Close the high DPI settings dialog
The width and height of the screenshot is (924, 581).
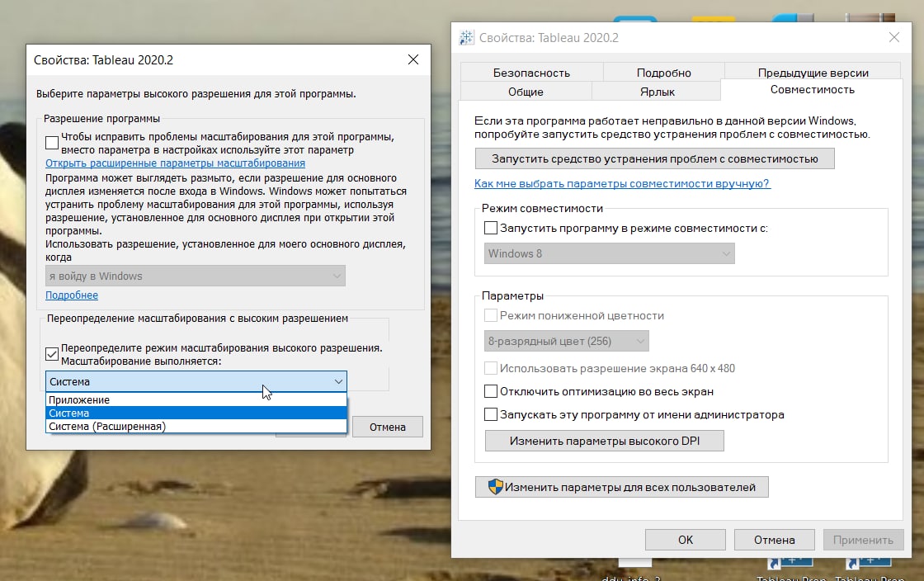[413, 59]
